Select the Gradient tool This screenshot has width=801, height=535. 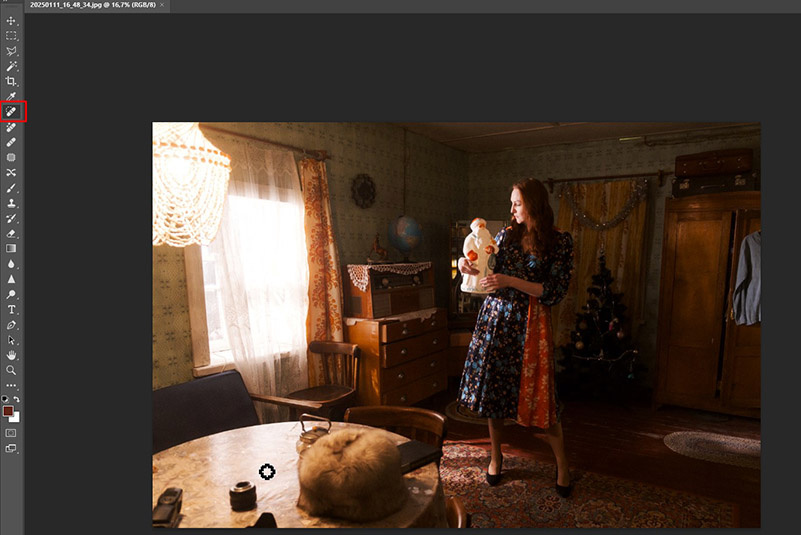[11, 248]
